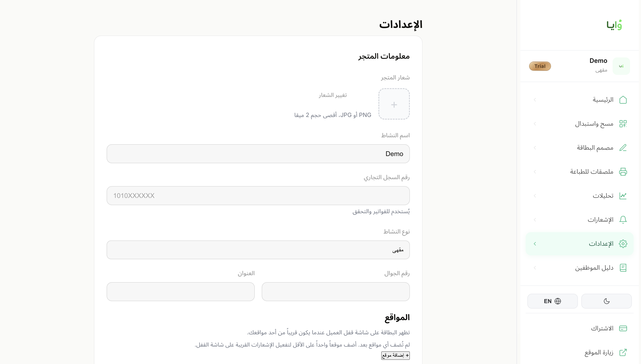Image resolution: width=641 pixels, height=364 pixels.
Task: Open الإشعارات menu item
Action: click(x=580, y=220)
